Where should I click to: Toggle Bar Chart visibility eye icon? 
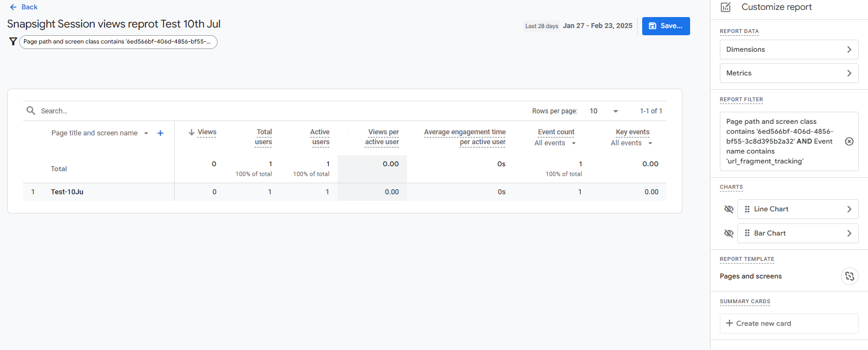(729, 233)
